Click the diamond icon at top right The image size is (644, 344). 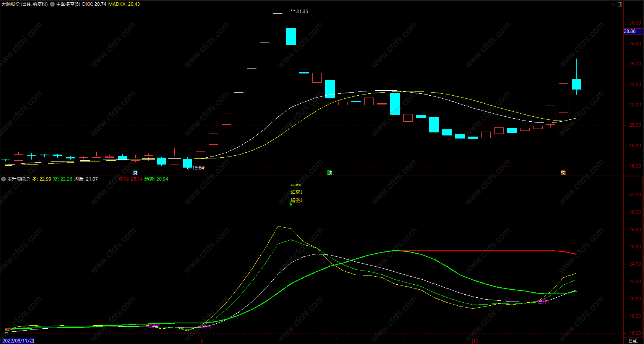coord(613,4)
